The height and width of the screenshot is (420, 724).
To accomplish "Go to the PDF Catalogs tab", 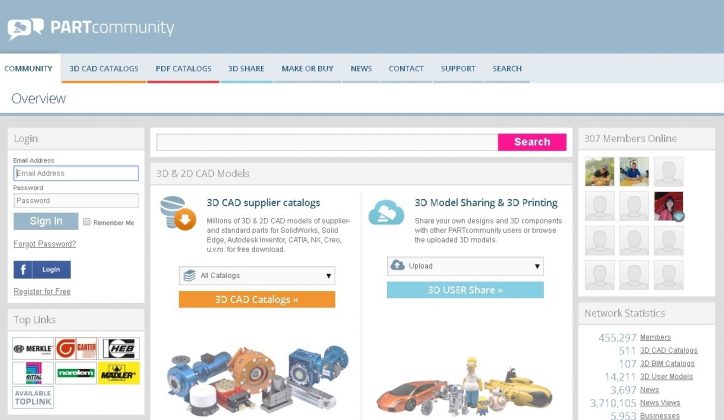I will (183, 69).
